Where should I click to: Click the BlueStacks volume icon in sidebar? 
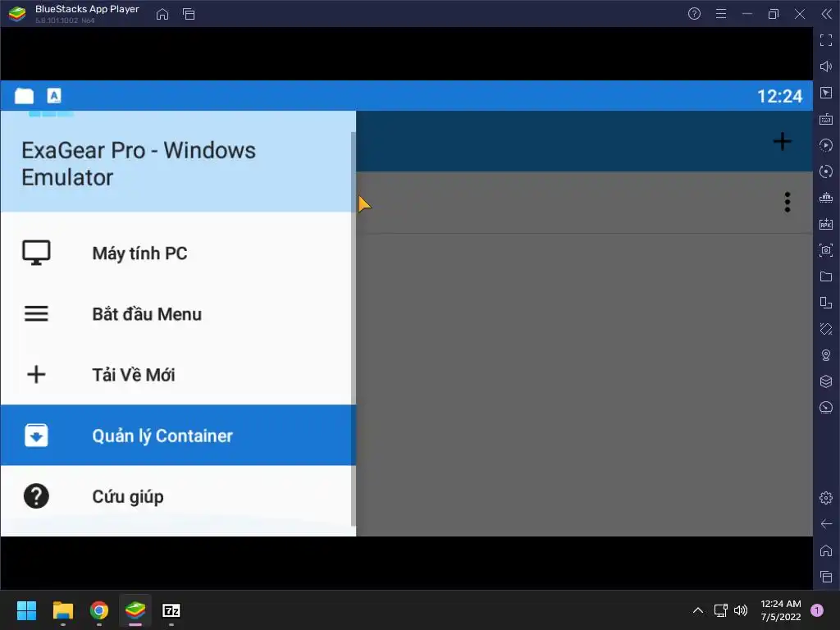point(826,66)
